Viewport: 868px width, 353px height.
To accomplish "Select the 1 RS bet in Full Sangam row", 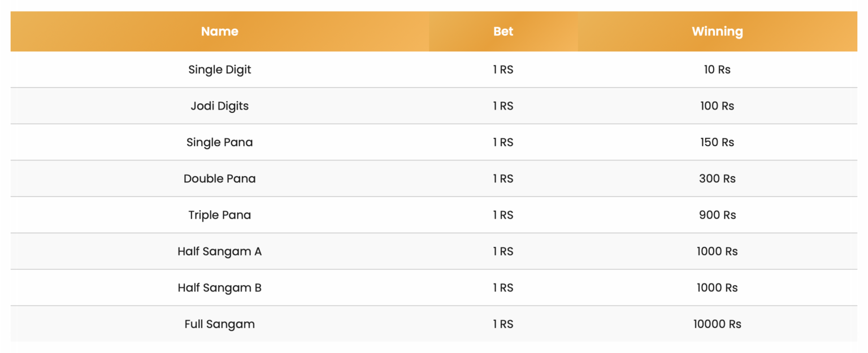I will tap(503, 324).
